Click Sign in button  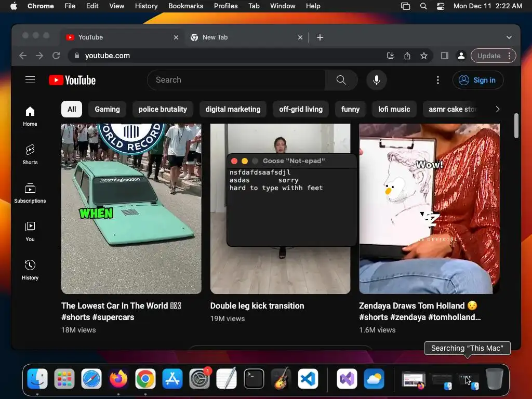(x=478, y=80)
